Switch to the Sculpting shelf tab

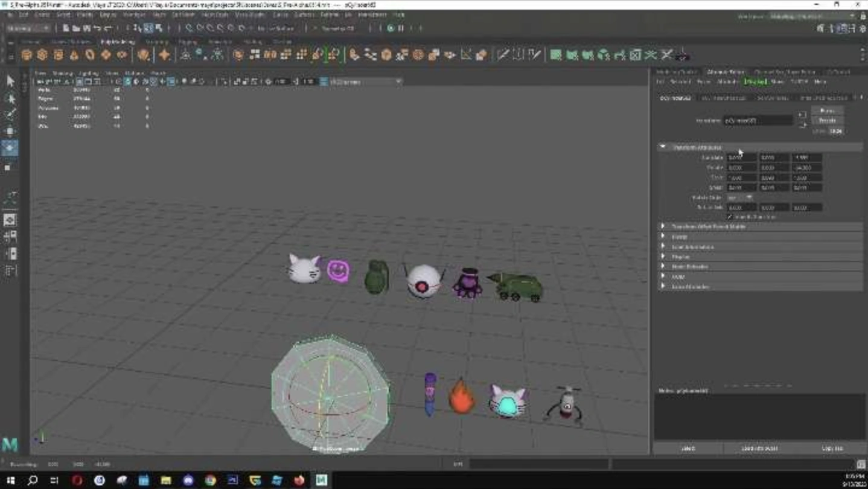click(156, 42)
